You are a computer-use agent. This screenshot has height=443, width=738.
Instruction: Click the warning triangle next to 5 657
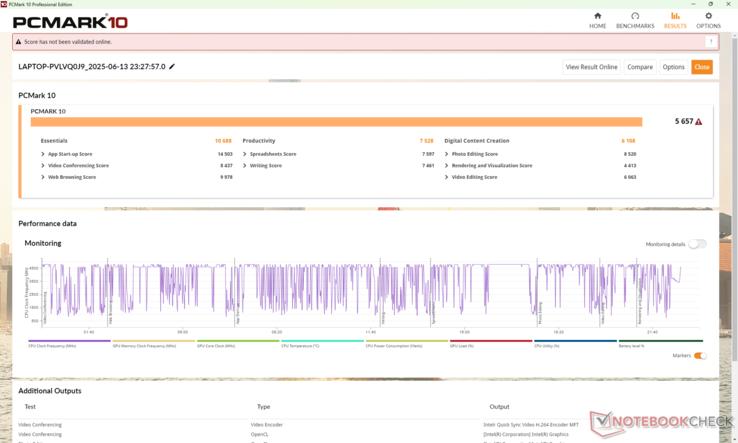pyautogui.click(x=698, y=122)
